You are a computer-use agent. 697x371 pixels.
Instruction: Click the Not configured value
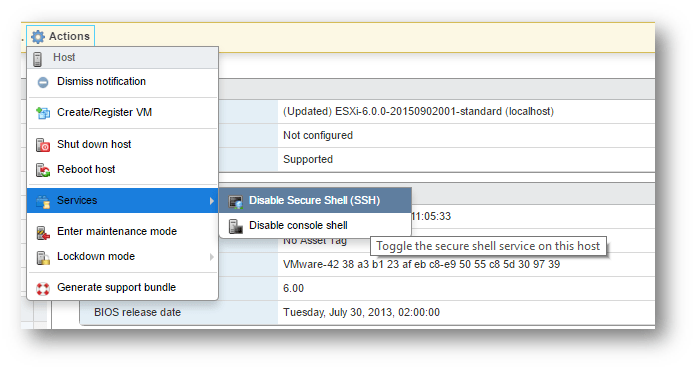(x=318, y=136)
